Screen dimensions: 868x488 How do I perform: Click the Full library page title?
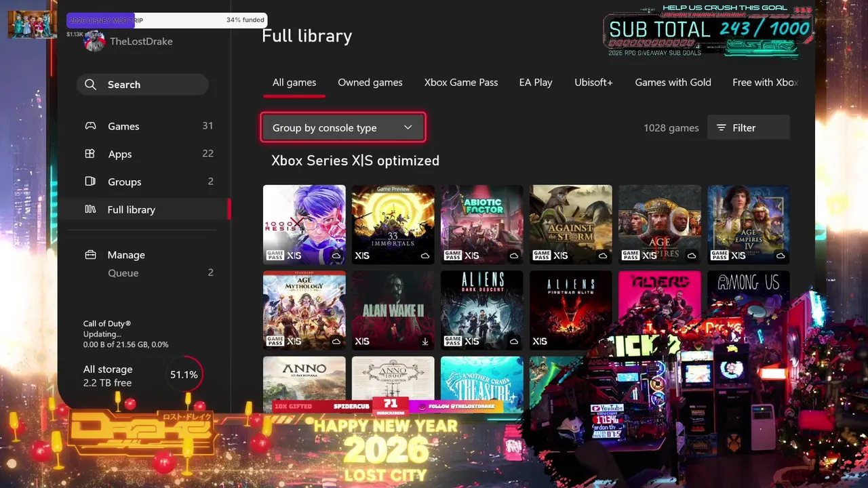click(x=307, y=36)
